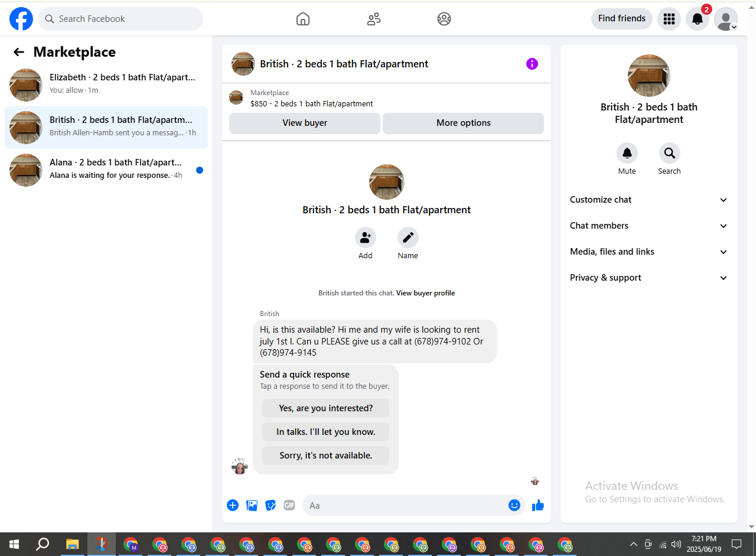This screenshot has width=756, height=556.
Task: Go back using the Marketplace back arrow
Action: point(19,52)
